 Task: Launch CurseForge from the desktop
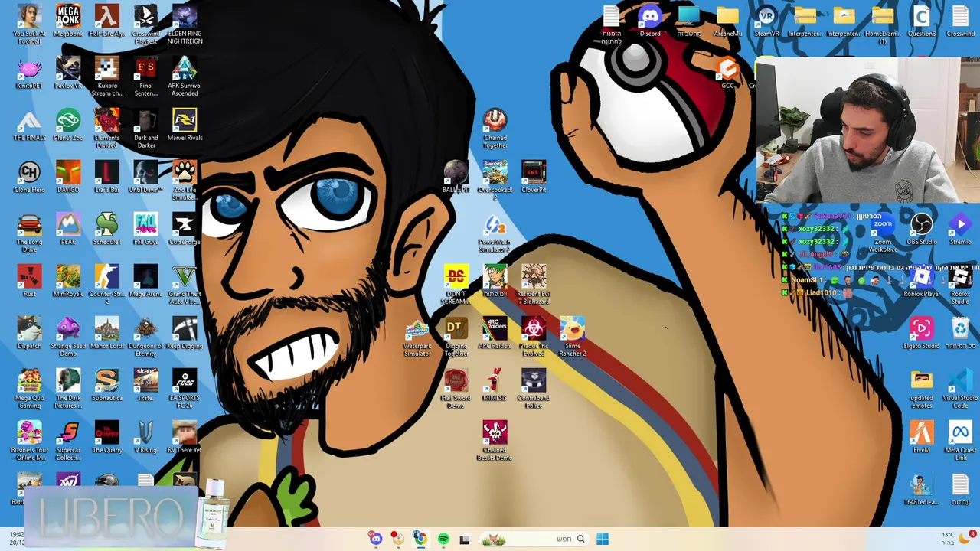[185, 230]
